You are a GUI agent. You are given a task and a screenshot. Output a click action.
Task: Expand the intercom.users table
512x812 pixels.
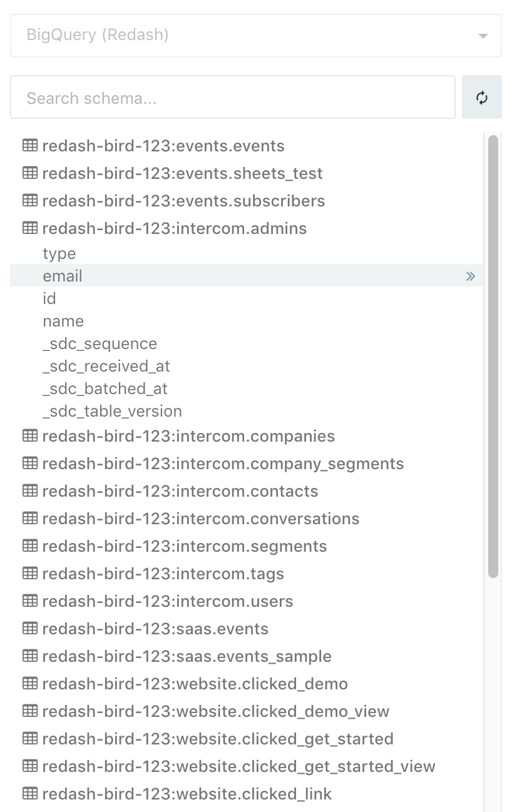(x=167, y=601)
